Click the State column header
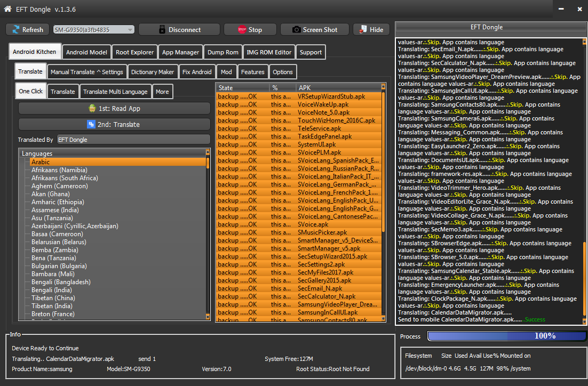This screenshot has width=588, height=386. point(243,87)
